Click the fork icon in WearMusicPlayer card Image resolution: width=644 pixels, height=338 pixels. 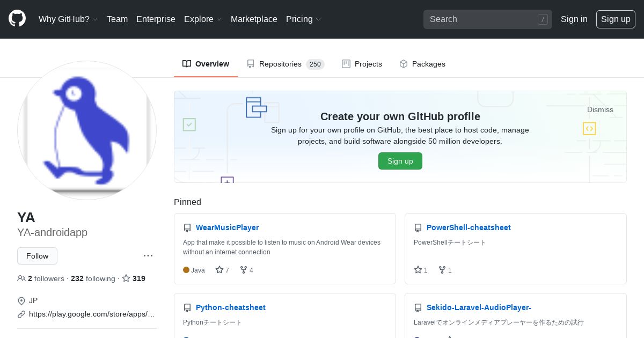coord(244,270)
